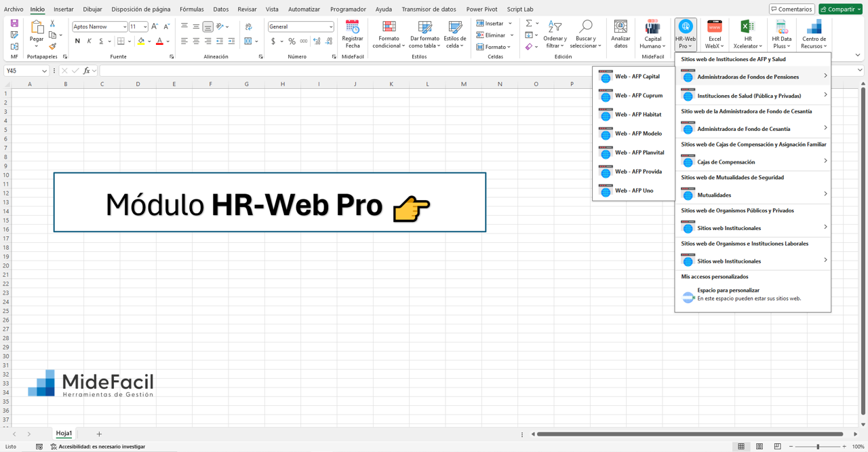This screenshot has height=452, width=868.
Task: Select Web - AFP Provida menu entry
Action: (633, 172)
